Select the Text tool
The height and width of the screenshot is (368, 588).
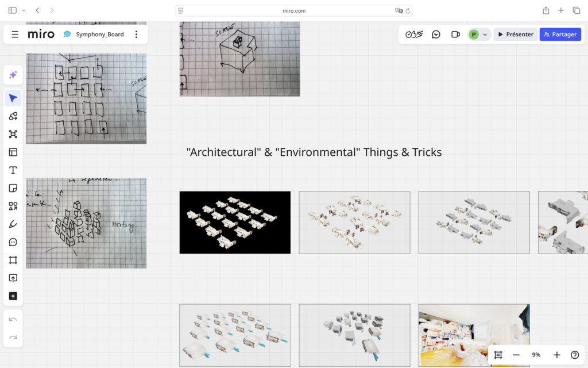tap(13, 170)
